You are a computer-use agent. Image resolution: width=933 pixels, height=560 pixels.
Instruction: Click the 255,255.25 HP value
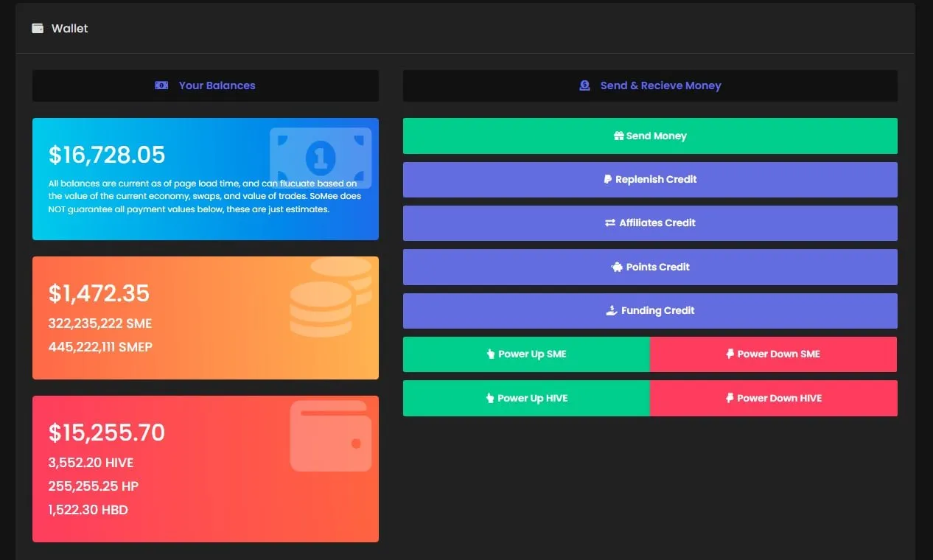click(x=94, y=486)
